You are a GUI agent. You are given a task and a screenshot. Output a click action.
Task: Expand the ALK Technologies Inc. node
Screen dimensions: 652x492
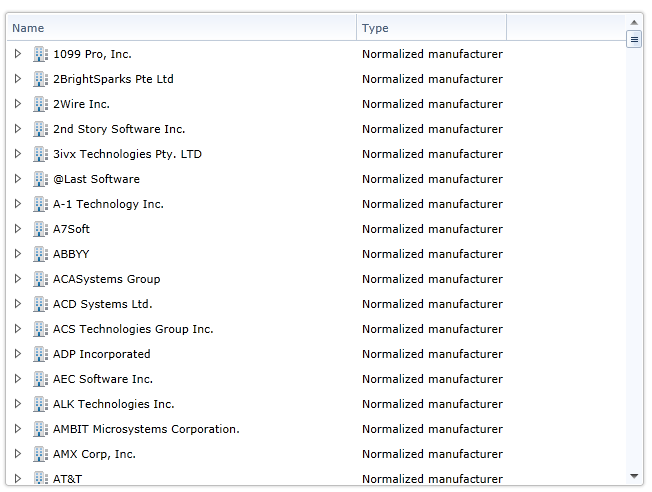pos(17,403)
